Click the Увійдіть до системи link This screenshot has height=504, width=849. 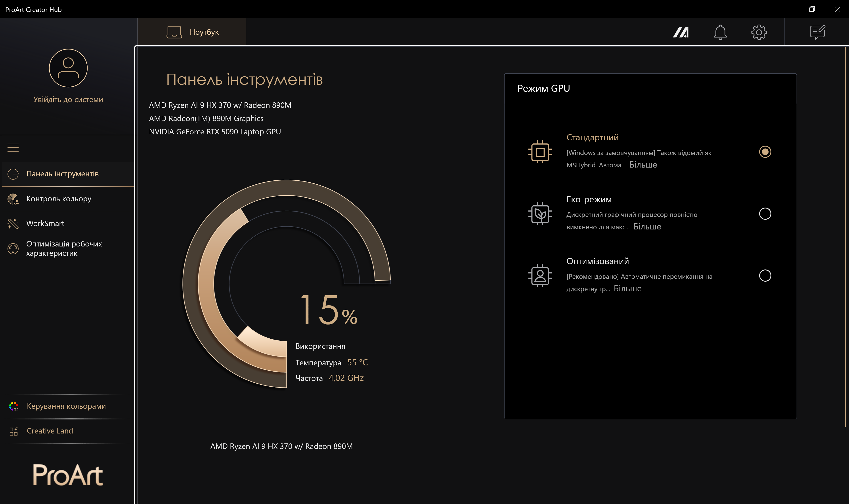[x=68, y=99]
